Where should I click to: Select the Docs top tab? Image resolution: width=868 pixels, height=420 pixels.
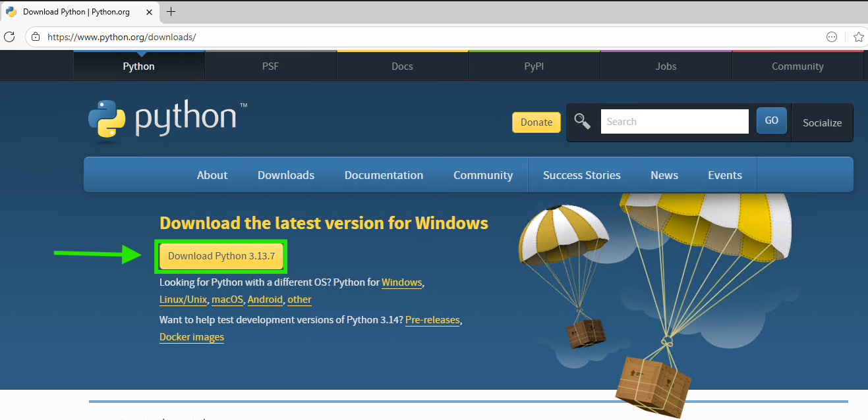tap(402, 66)
